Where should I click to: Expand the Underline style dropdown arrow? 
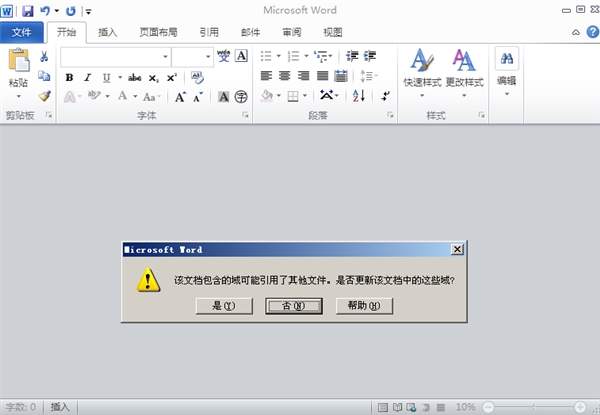pos(120,78)
